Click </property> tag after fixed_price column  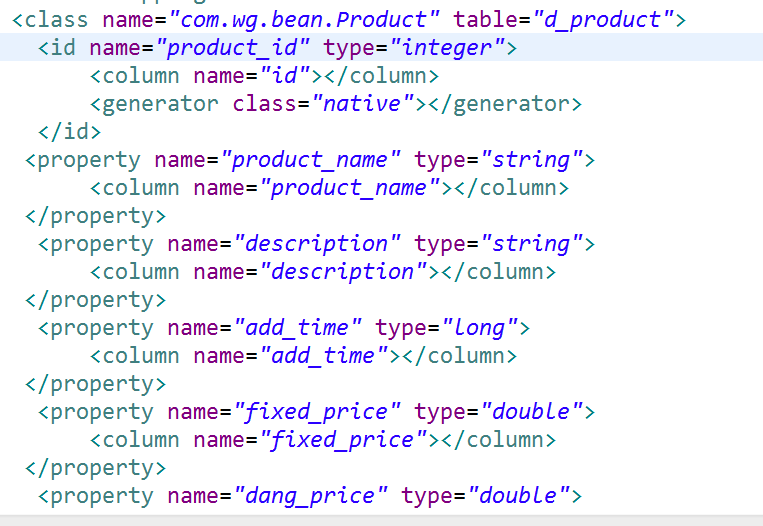coord(96,468)
